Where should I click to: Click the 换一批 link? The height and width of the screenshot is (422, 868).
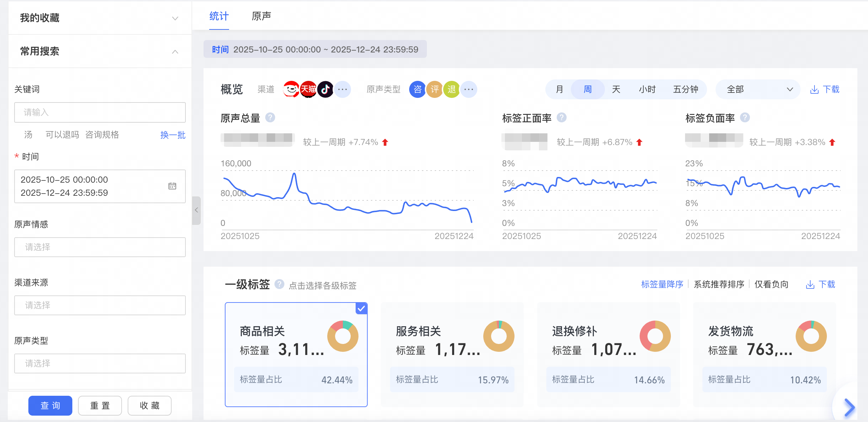coord(173,135)
